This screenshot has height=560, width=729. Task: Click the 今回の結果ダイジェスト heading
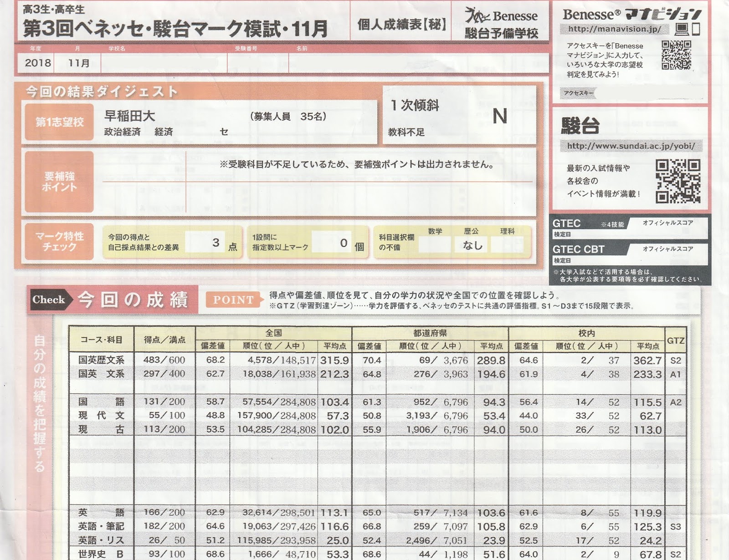[x=102, y=92]
